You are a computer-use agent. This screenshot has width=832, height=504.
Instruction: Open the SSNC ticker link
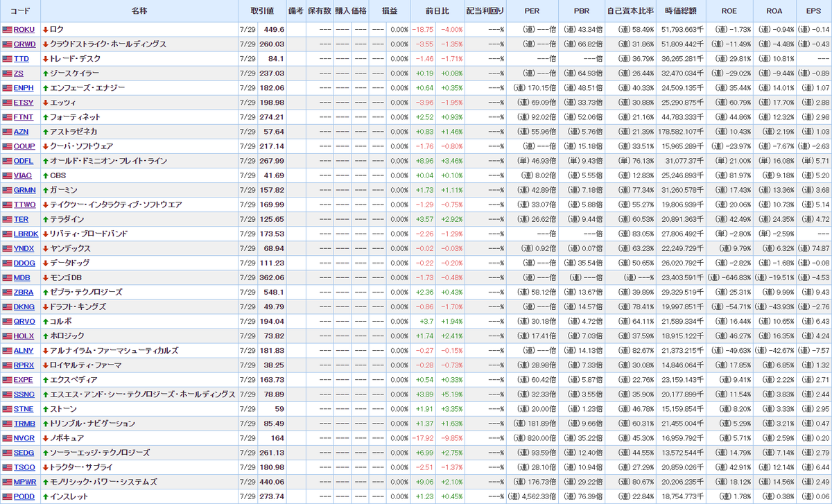pos(24,394)
